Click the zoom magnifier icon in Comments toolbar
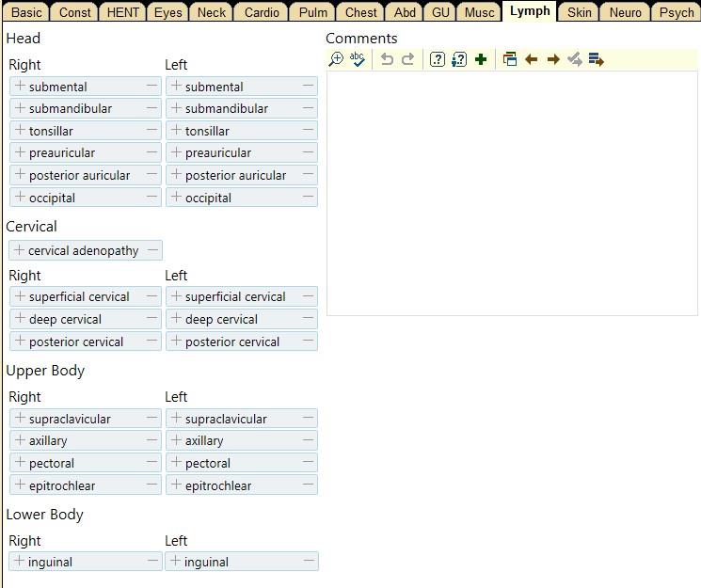Screen dimensions: 701x588 [336, 59]
